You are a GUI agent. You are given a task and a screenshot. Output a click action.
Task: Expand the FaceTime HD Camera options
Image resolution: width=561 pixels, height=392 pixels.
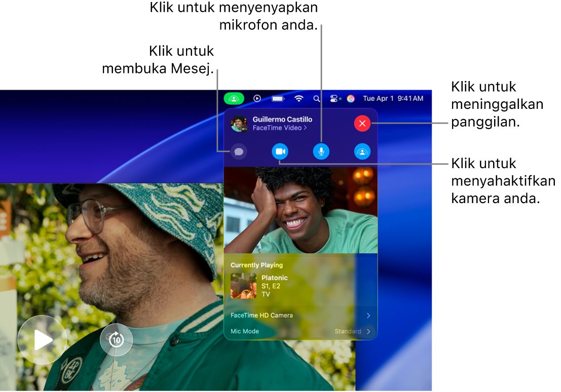point(301,316)
